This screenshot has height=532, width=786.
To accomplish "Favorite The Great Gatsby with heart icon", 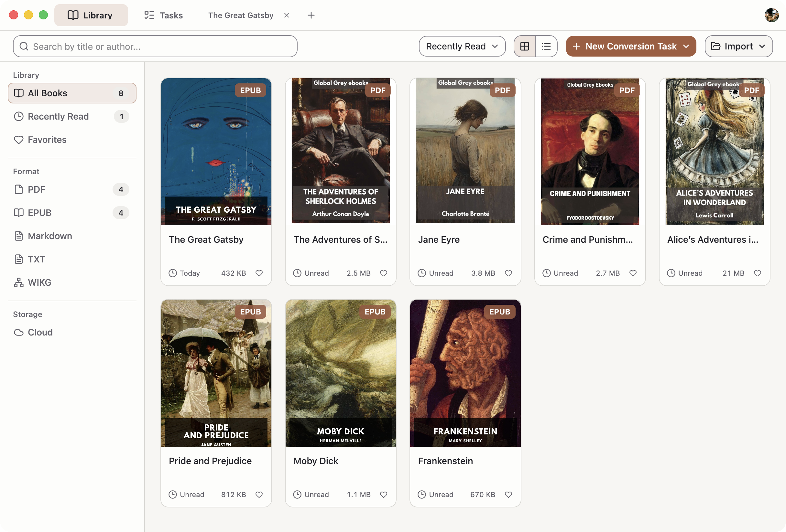I will (259, 273).
